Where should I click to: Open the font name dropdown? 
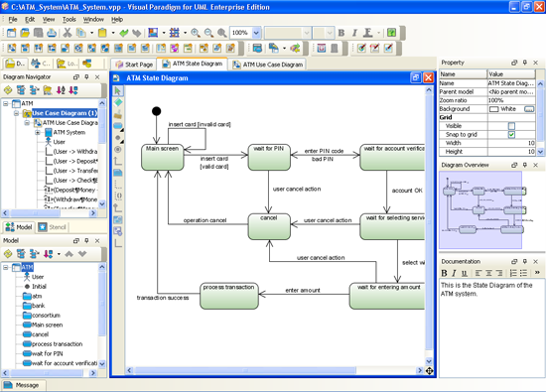point(307,33)
